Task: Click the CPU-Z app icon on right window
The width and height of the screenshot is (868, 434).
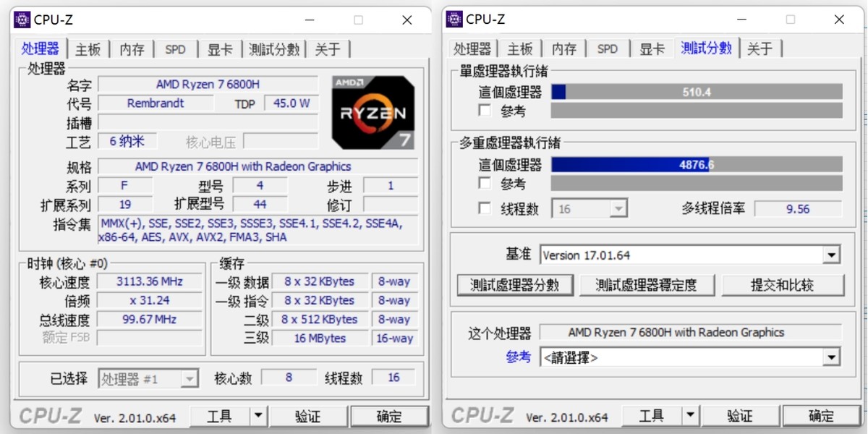Action: pyautogui.click(x=455, y=20)
